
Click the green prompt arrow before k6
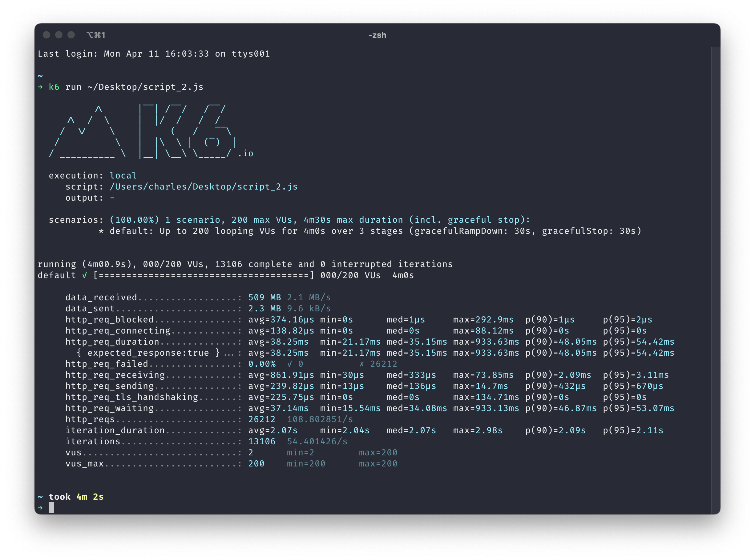tap(40, 87)
